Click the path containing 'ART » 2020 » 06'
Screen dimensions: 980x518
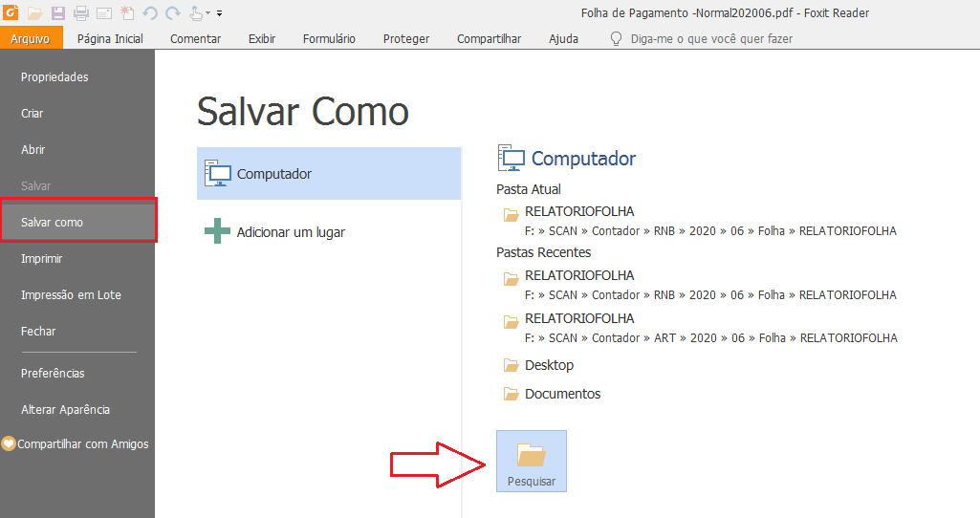(x=711, y=337)
